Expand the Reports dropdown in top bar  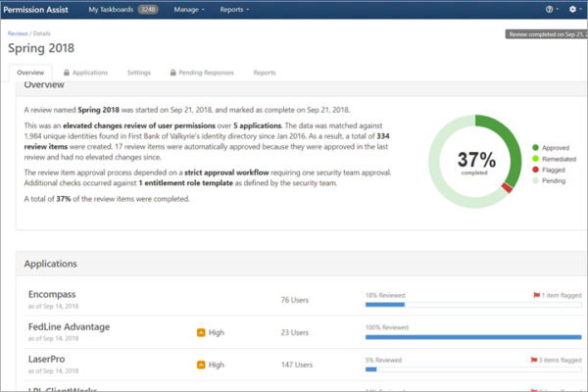[x=234, y=10]
